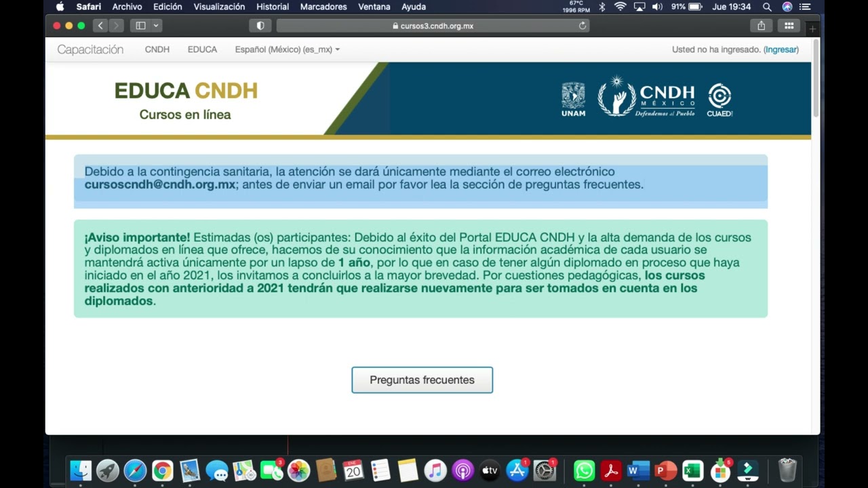Show tab overview grid button

click(x=789, y=26)
